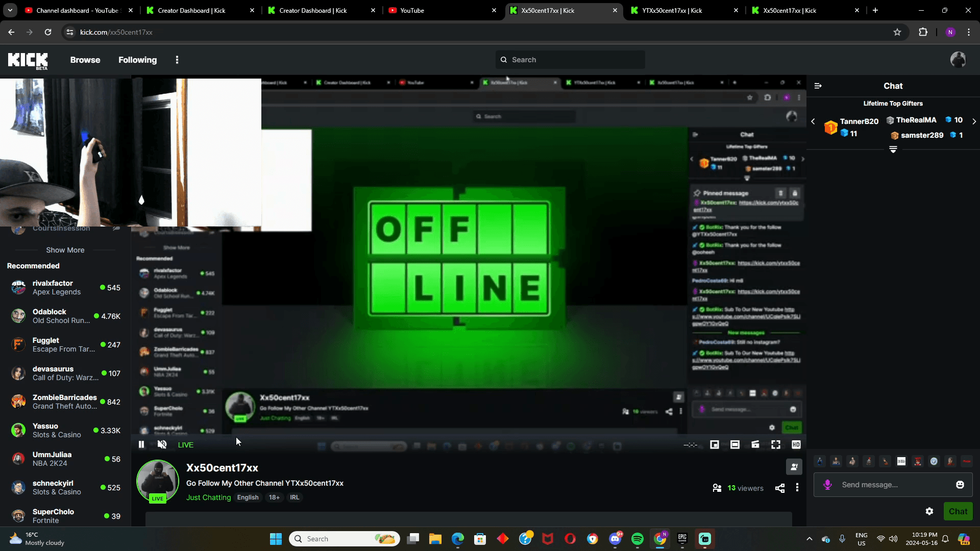The height and width of the screenshot is (551, 980).
Task: Toggle theater mode in the player
Action: click(x=735, y=445)
